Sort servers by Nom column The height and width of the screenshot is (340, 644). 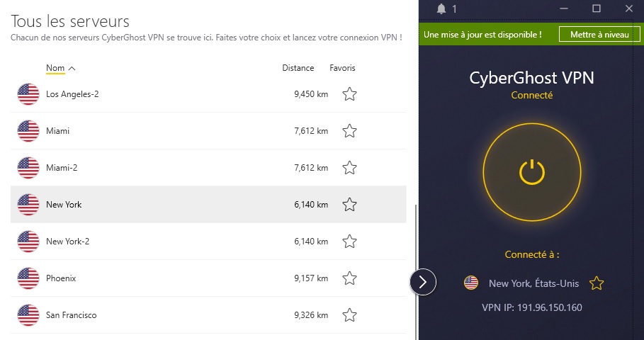pyautogui.click(x=55, y=68)
